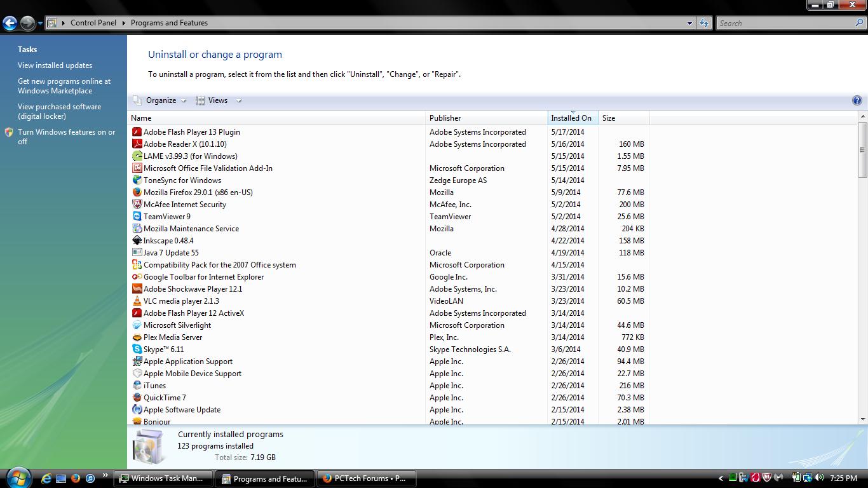Sort list by Size column
868x488 pixels.
click(x=624, y=118)
